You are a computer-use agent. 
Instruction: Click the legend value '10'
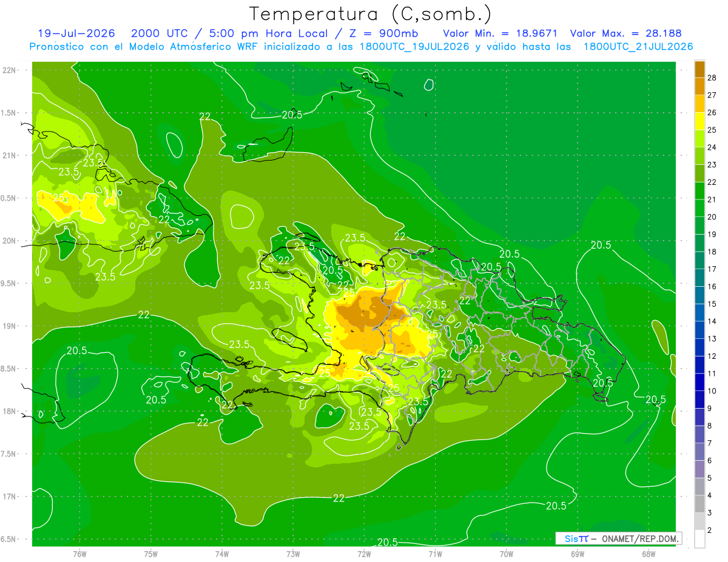tap(712, 391)
